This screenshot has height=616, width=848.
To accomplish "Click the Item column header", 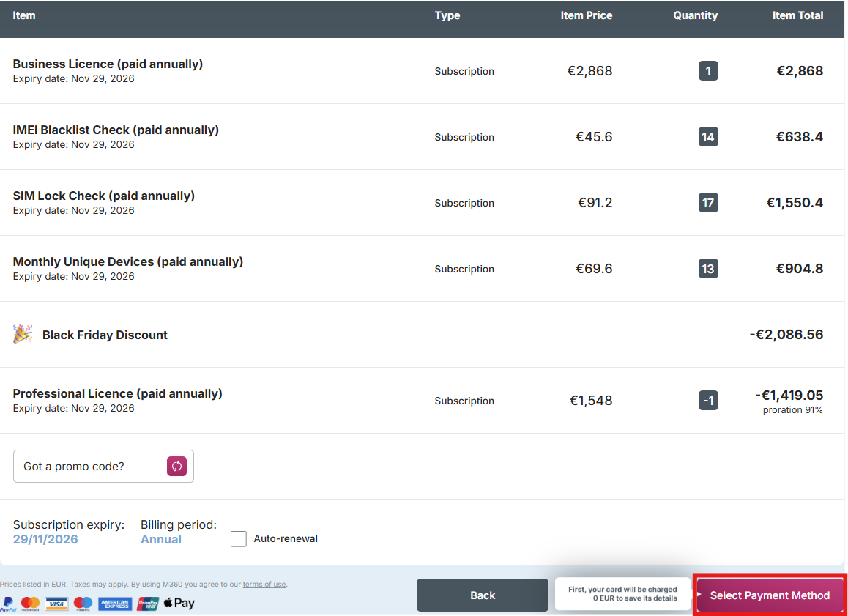I will [x=24, y=15].
